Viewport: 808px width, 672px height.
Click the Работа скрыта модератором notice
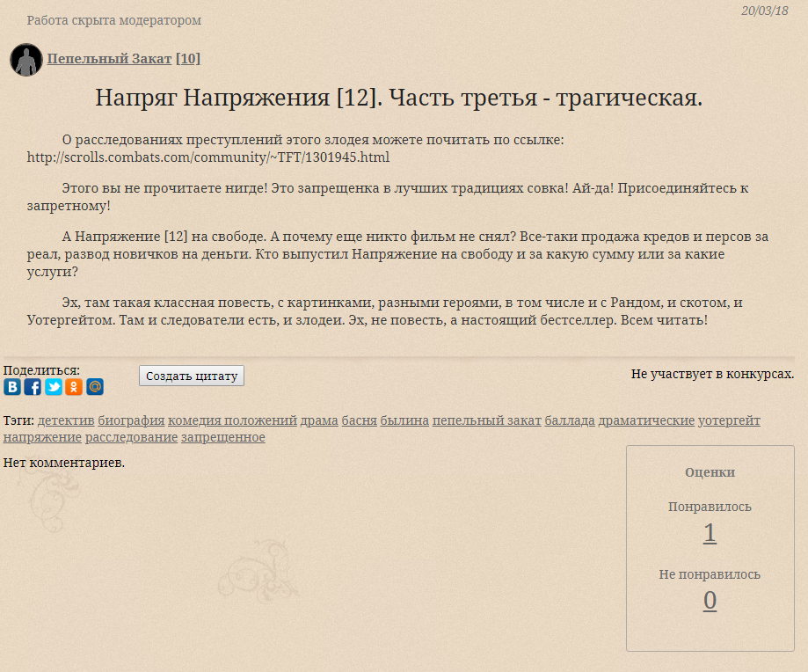pos(114,20)
